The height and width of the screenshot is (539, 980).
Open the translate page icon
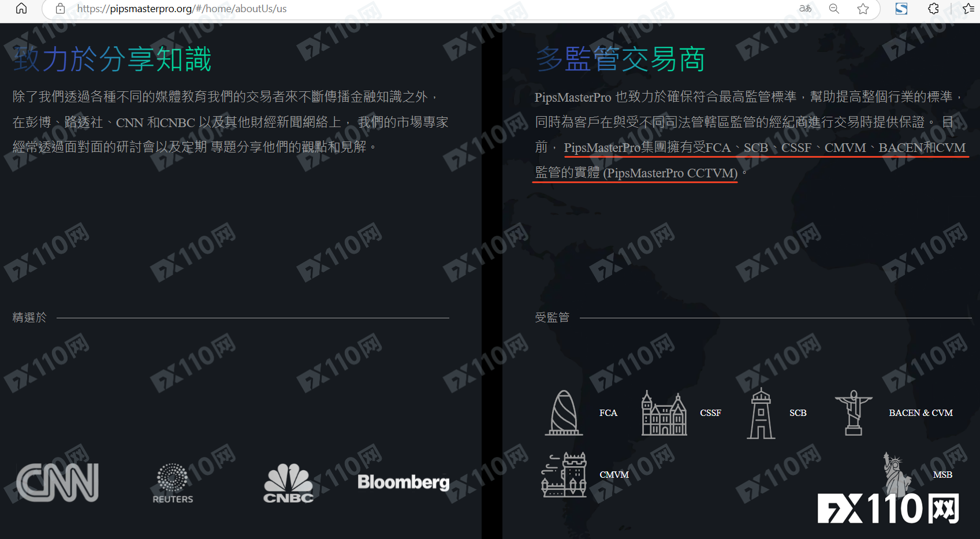click(x=805, y=9)
